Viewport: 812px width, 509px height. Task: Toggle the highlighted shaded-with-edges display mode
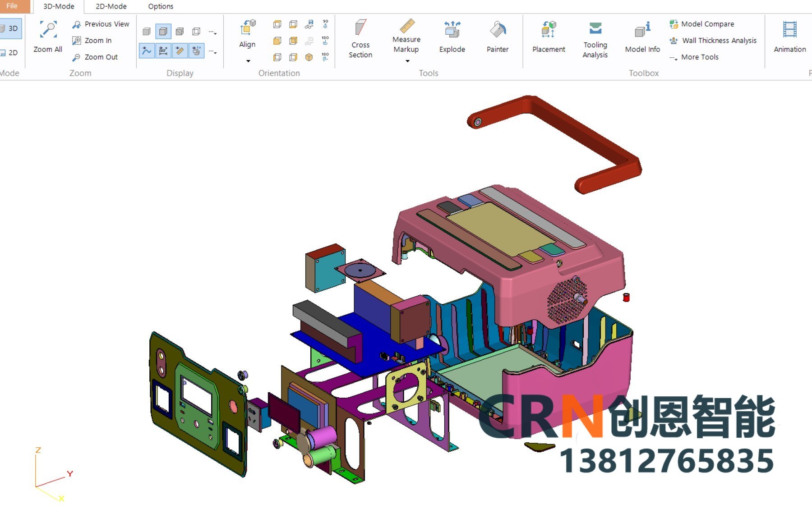(163, 32)
